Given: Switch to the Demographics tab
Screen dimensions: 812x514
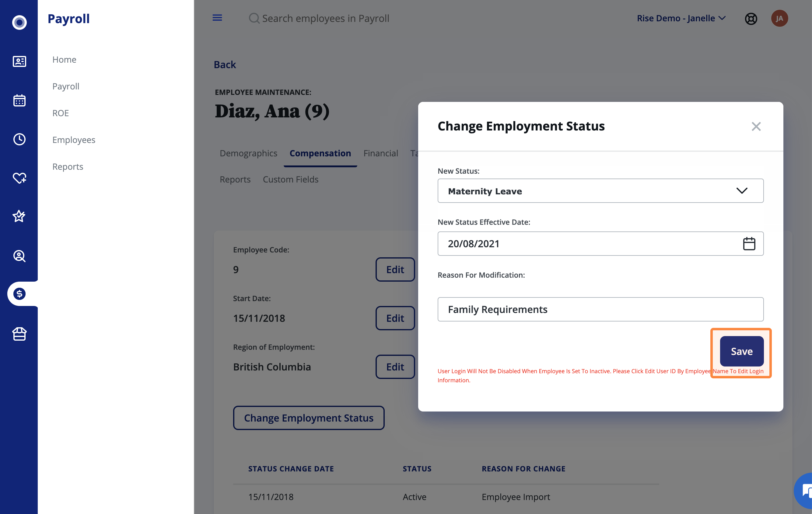Looking at the screenshot, I should tap(248, 153).
